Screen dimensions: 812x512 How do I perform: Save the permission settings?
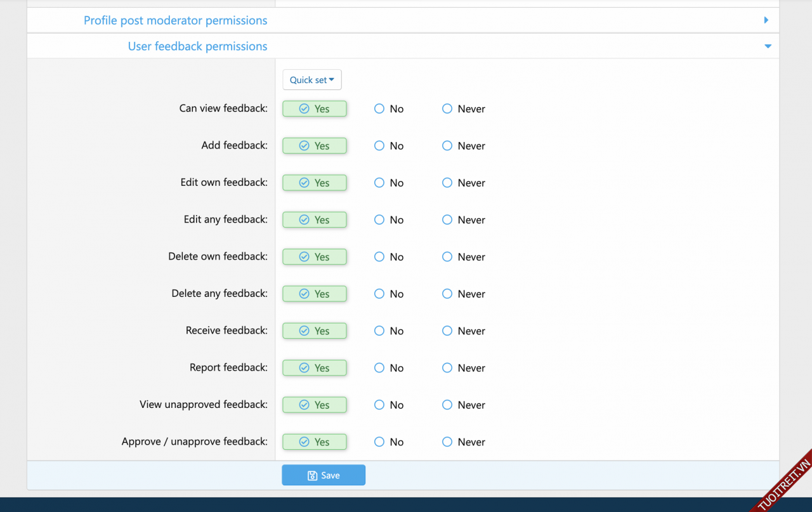pyautogui.click(x=324, y=475)
